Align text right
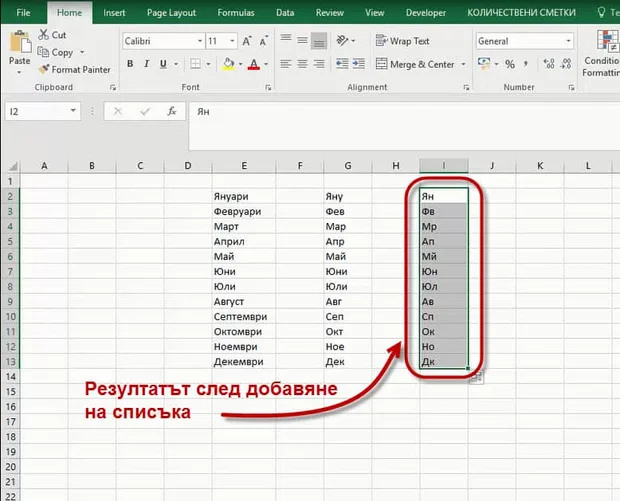This screenshot has width=620, height=501. (319, 64)
